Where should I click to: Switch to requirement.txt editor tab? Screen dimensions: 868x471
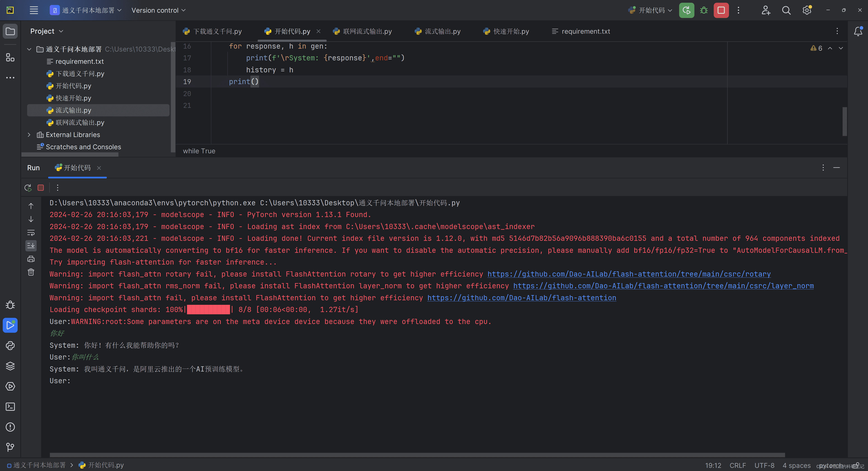581,31
